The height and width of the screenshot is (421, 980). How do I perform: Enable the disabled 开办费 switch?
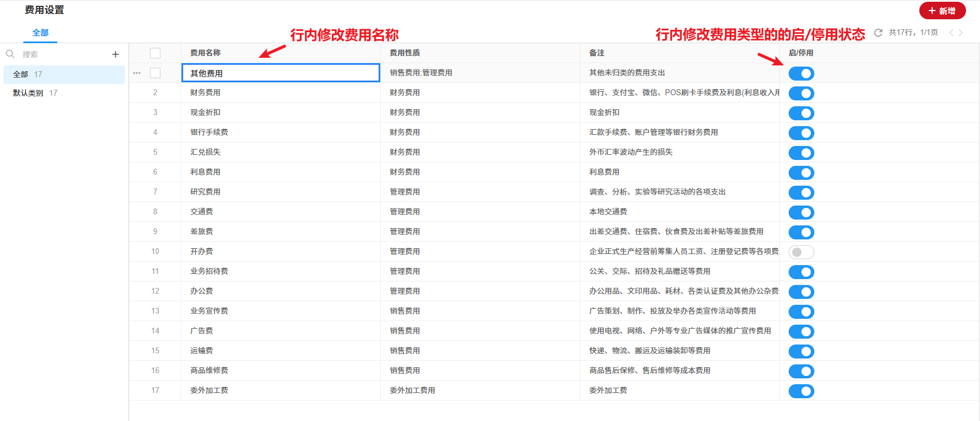pos(801,252)
